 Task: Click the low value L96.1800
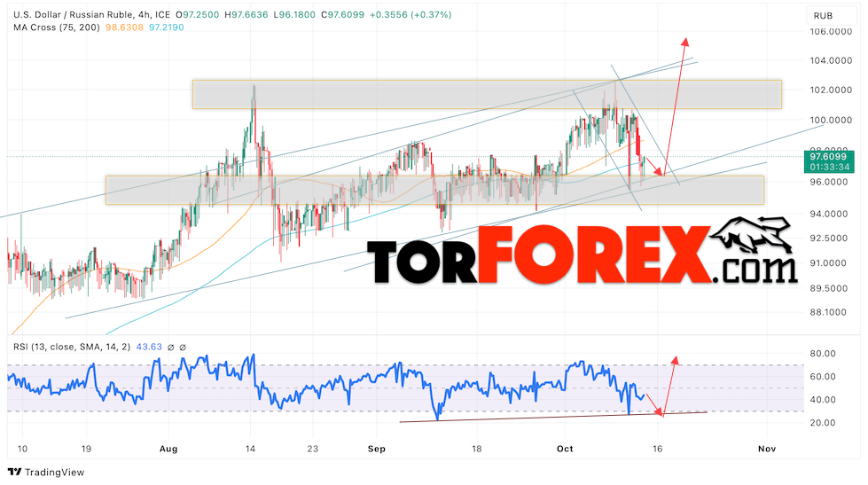pyautogui.click(x=295, y=15)
